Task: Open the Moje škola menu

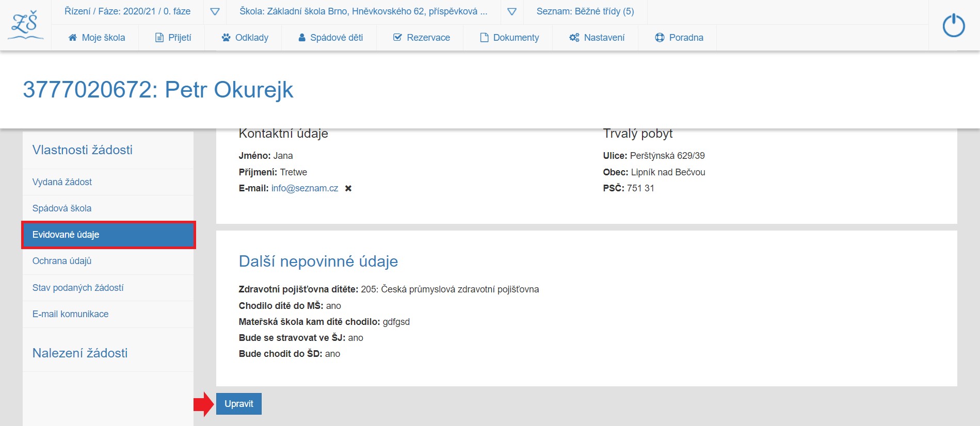Action: click(x=97, y=37)
